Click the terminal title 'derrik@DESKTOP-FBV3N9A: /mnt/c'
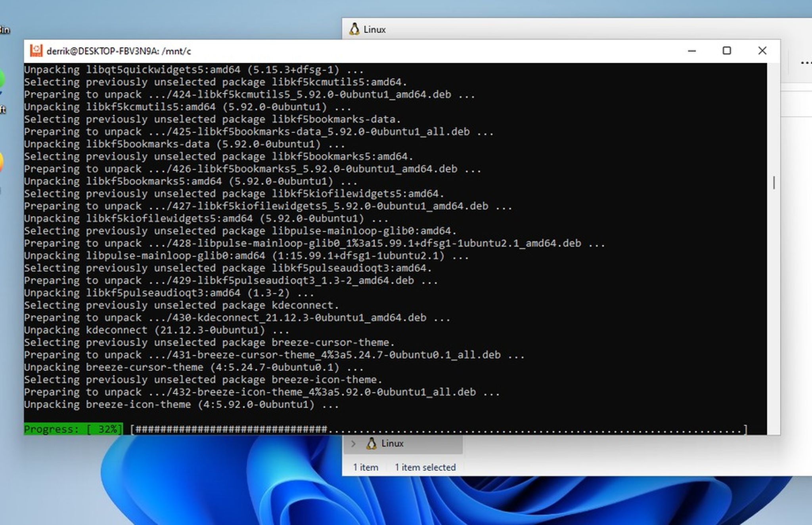This screenshot has height=525, width=812. pyautogui.click(x=119, y=51)
